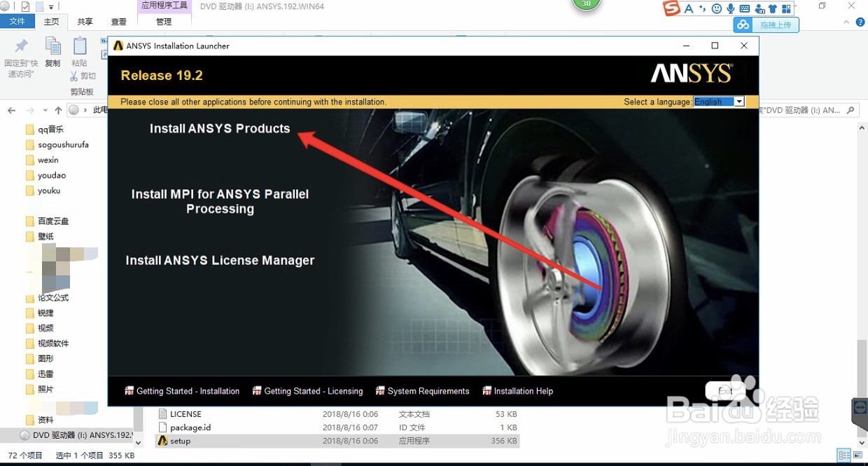This screenshot has width=868, height=466.
Task: Maximize the ANSYS Installation Launcher window
Action: click(x=715, y=46)
